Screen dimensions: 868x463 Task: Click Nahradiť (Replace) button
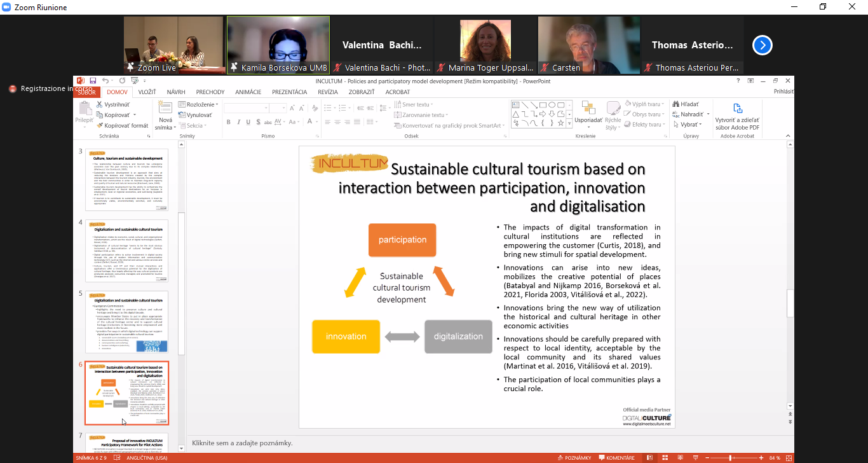pos(689,114)
